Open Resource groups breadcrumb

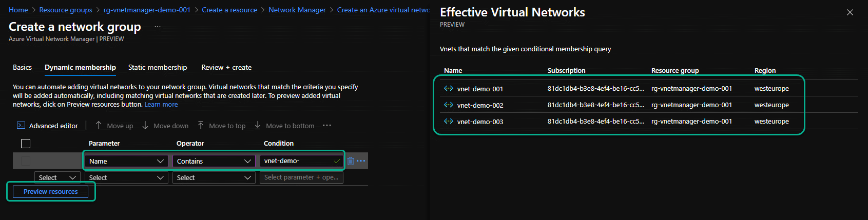[x=66, y=10]
